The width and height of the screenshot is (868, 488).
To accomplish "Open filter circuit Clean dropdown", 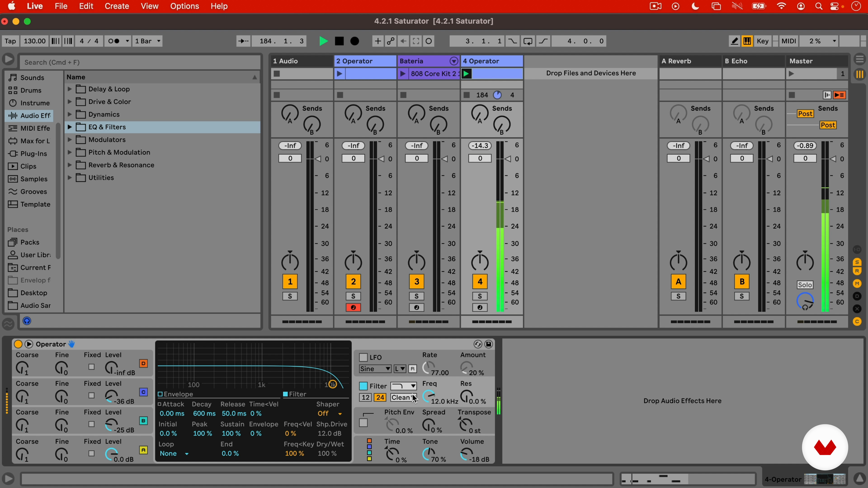I will coord(403,397).
